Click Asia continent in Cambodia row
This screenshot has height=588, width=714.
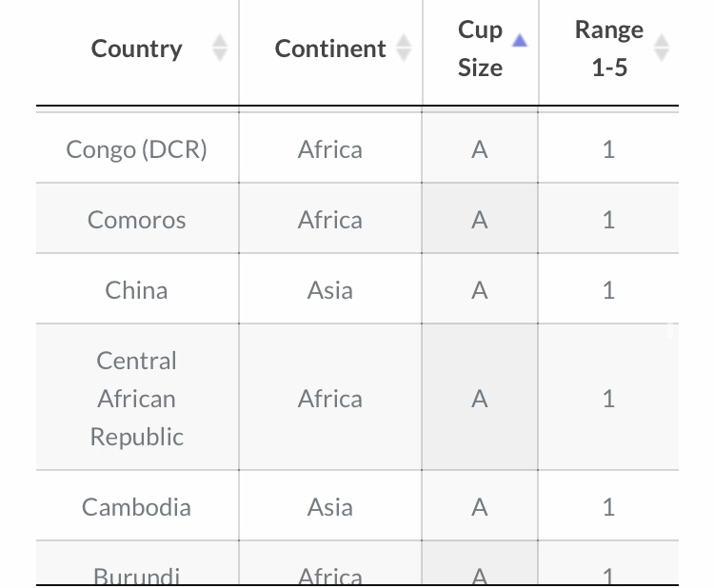[330, 507]
